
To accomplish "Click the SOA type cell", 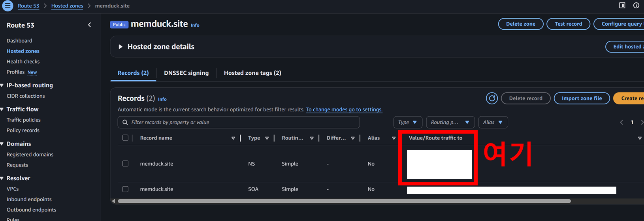I will coord(253,189).
